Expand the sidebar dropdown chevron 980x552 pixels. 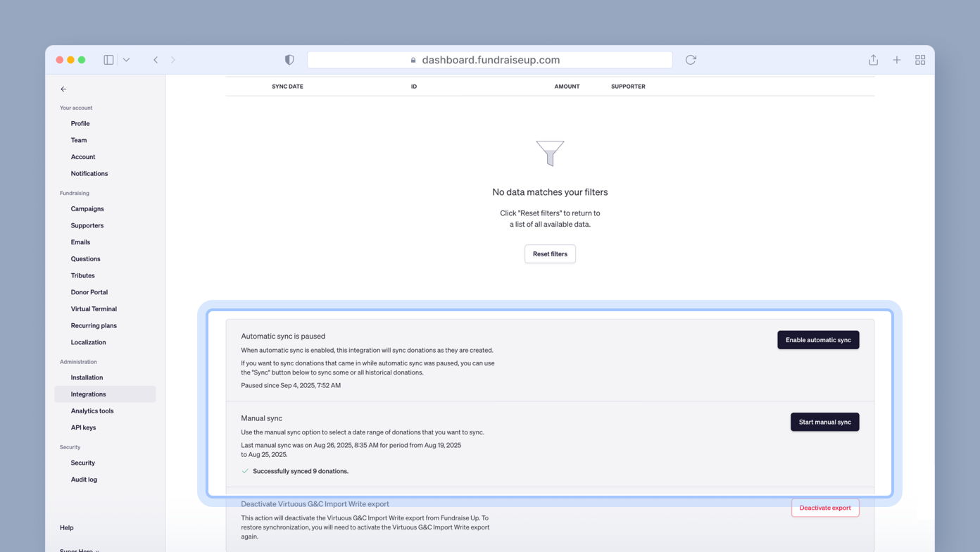(x=126, y=60)
